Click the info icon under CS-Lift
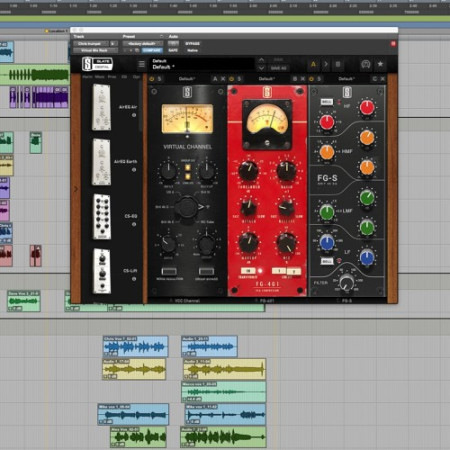 tap(134, 279)
